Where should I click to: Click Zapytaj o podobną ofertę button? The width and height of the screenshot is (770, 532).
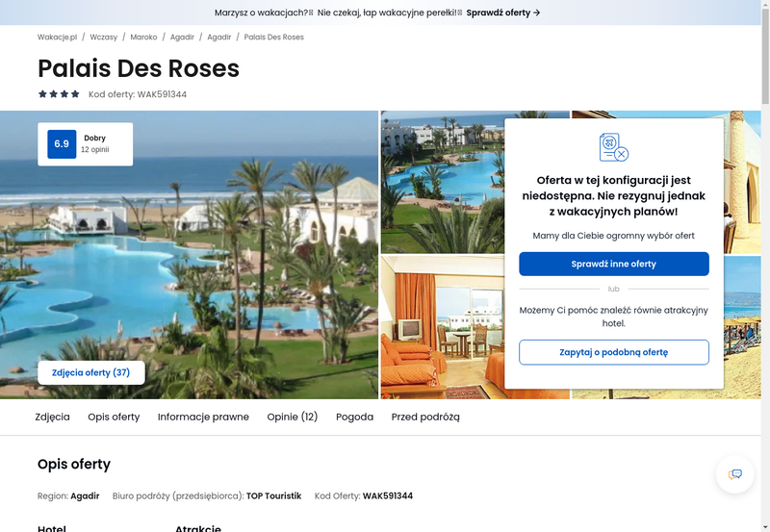click(x=614, y=352)
